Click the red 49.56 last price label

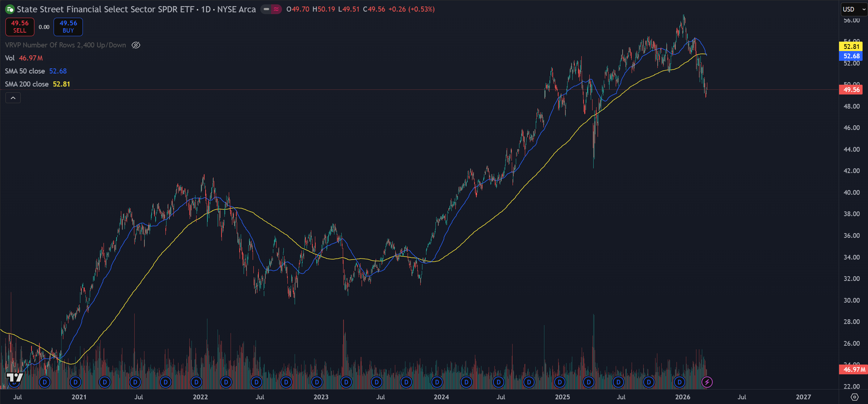coord(851,90)
